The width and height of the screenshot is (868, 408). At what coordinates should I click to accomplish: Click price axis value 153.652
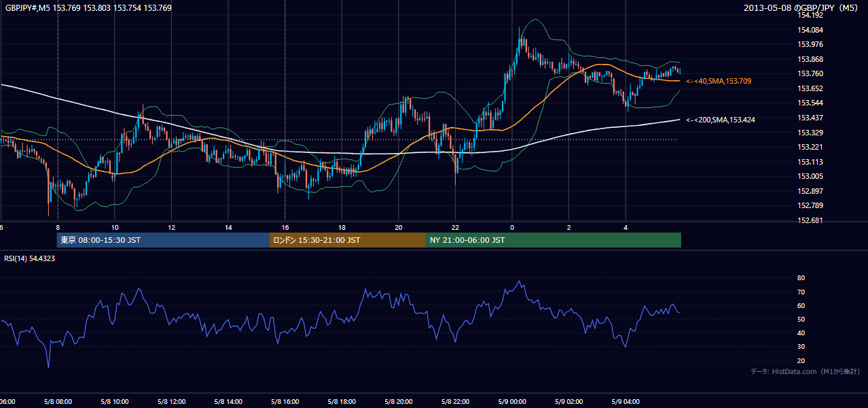pyautogui.click(x=812, y=88)
